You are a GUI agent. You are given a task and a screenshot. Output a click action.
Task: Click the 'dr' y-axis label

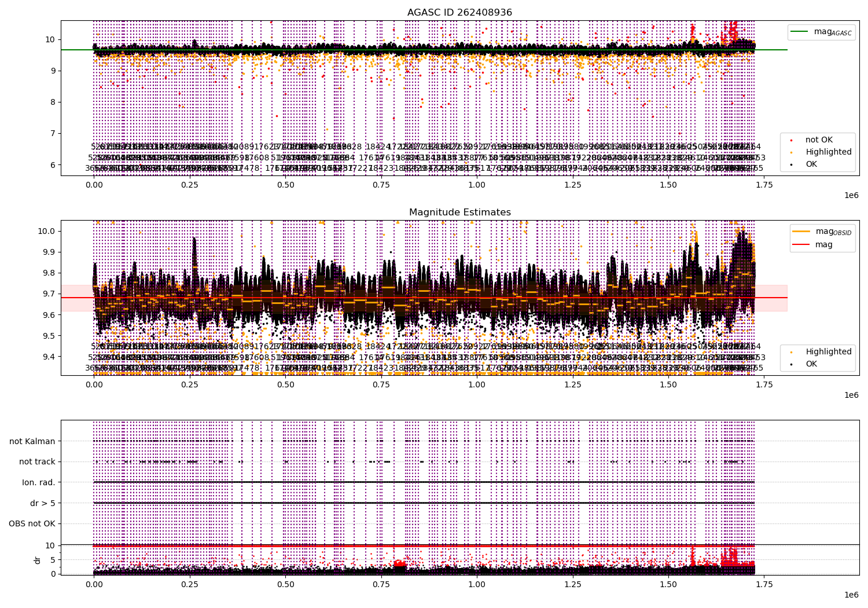[x=38, y=560]
